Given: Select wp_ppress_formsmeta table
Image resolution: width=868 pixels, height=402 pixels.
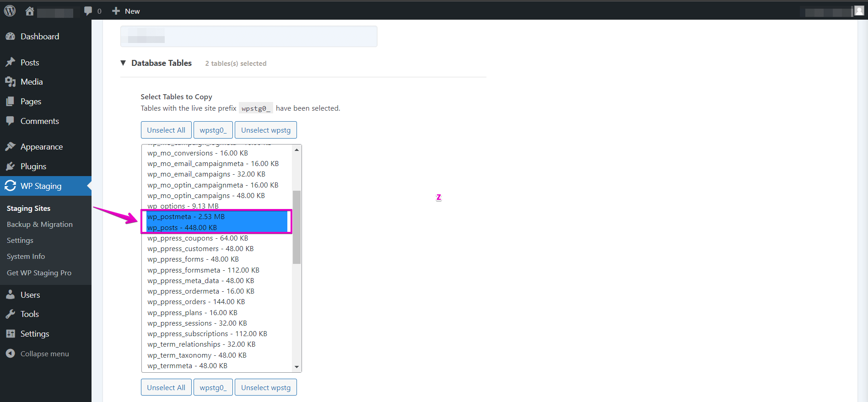Looking at the screenshot, I should coord(217,270).
